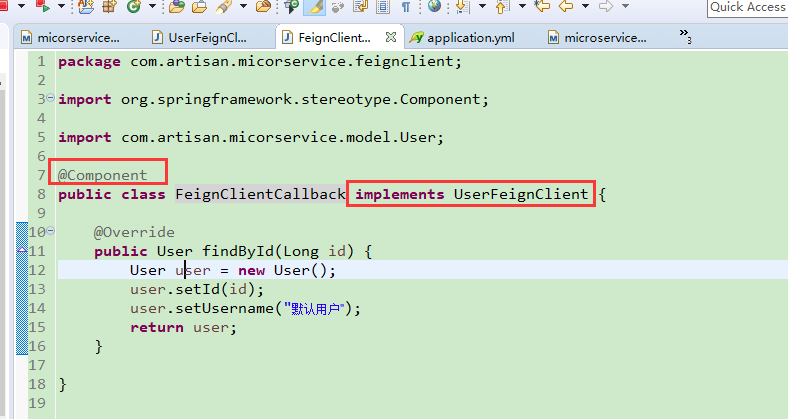Screen dimensions: 788x419
Task: Click the UserFeignClient interface name
Action: pos(521,194)
